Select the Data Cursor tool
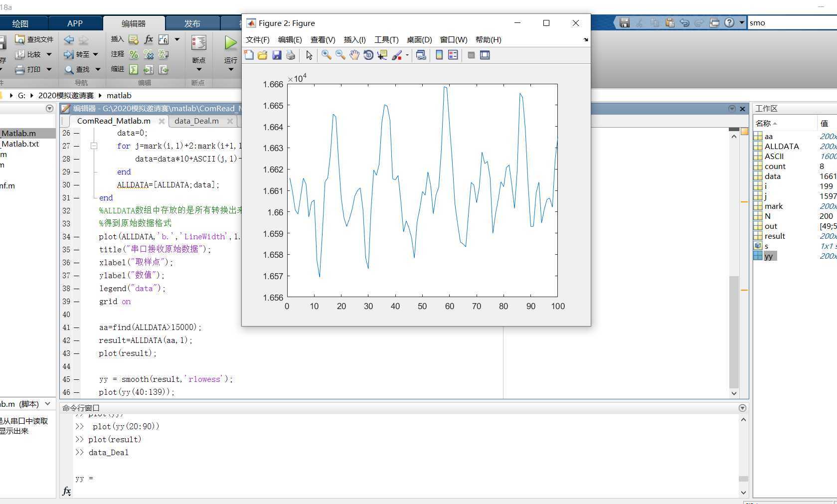Viewport: 837px width, 504px height. (382, 55)
